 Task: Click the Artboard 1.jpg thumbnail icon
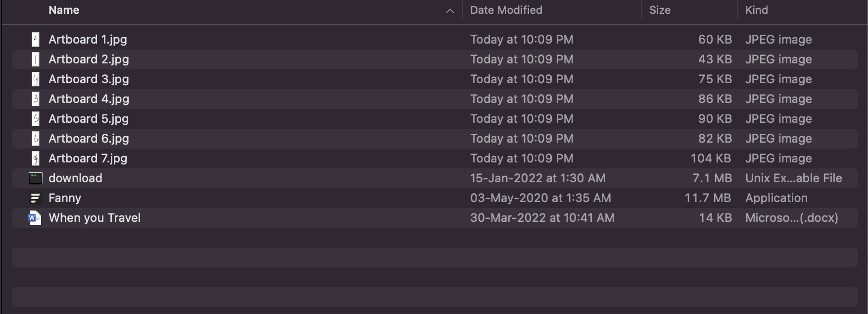[35, 39]
